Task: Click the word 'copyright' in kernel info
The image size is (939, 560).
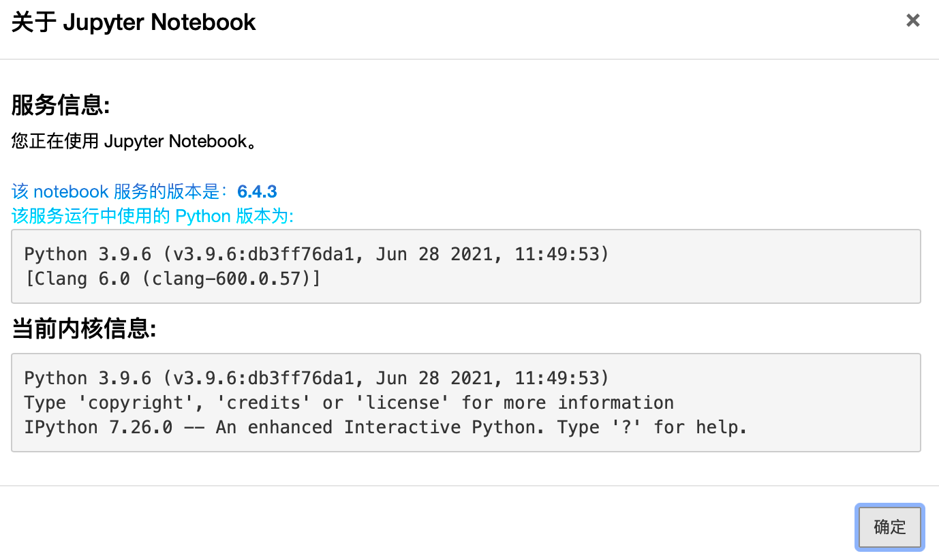Action: coord(136,403)
